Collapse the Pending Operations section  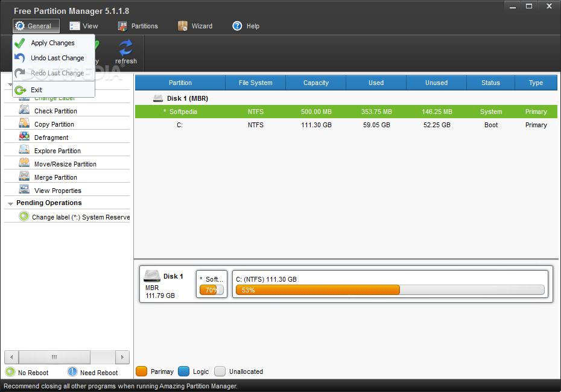click(x=10, y=203)
